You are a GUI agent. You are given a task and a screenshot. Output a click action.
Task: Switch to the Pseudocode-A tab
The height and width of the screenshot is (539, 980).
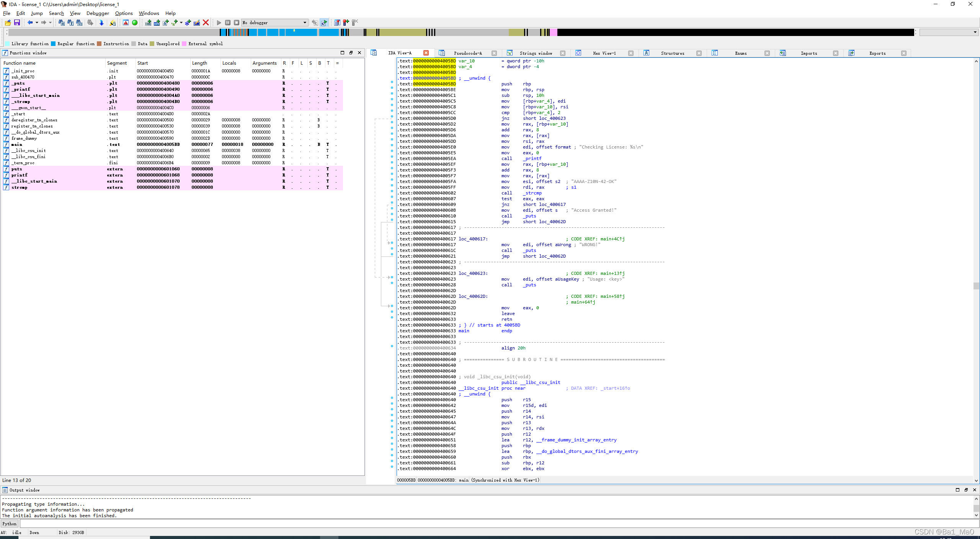click(467, 53)
